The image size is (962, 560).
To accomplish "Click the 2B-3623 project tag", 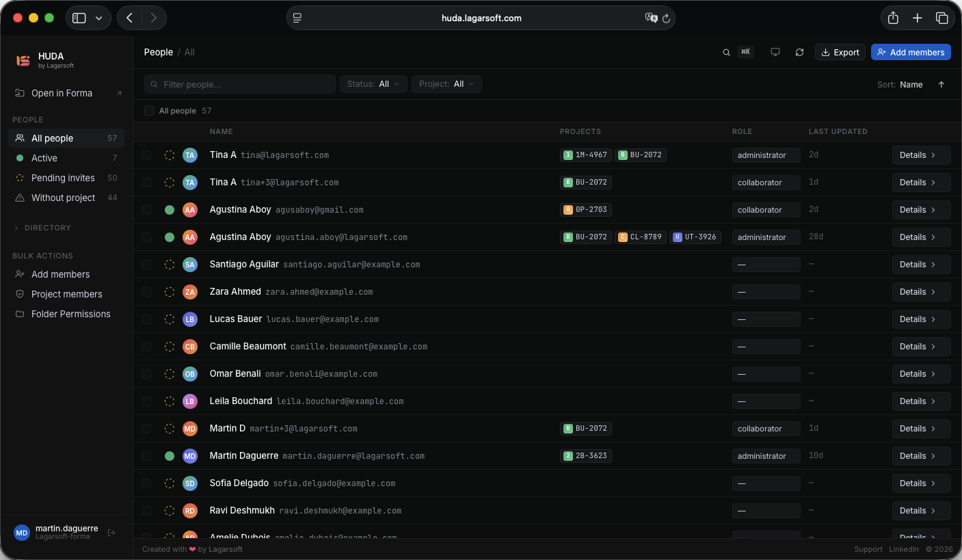I will pos(585,456).
